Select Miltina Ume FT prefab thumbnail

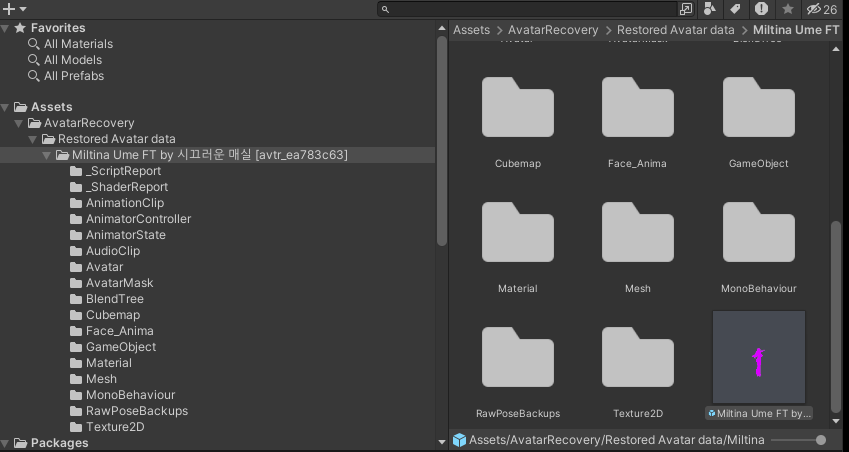[x=759, y=357]
